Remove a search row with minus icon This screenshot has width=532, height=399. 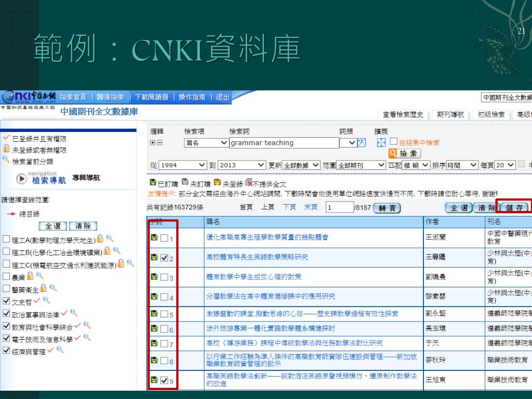point(160,143)
